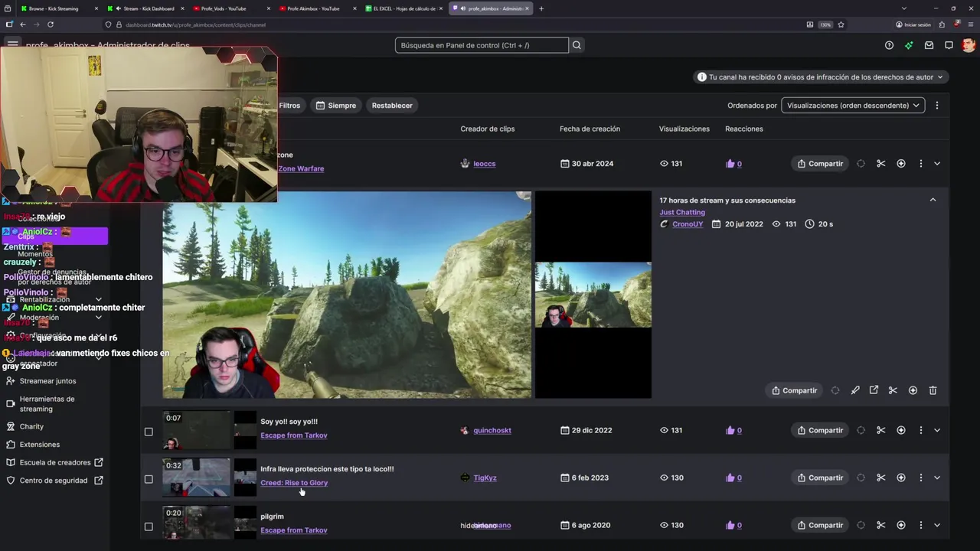The height and width of the screenshot is (551, 980).
Task: Click sparkle-circle icon in expanded clip panel
Action: click(913, 390)
